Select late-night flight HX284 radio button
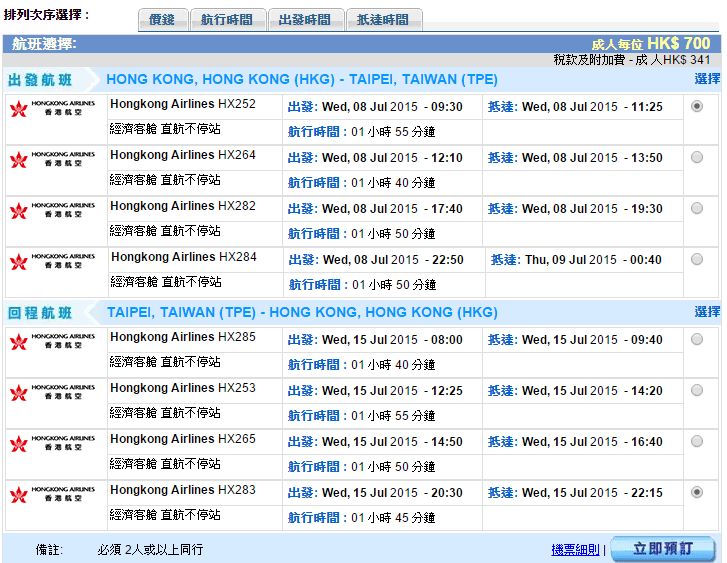The image size is (727, 563). [x=697, y=259]
